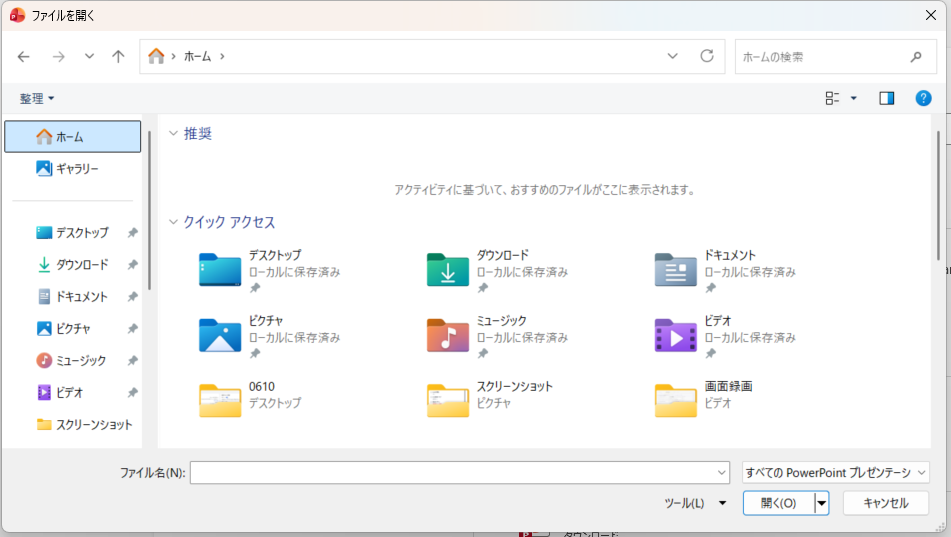The width and height of the screenshot is (951, 537).
Task: Select スクリーンショット folder in quick access
Action: click(448, 400)
